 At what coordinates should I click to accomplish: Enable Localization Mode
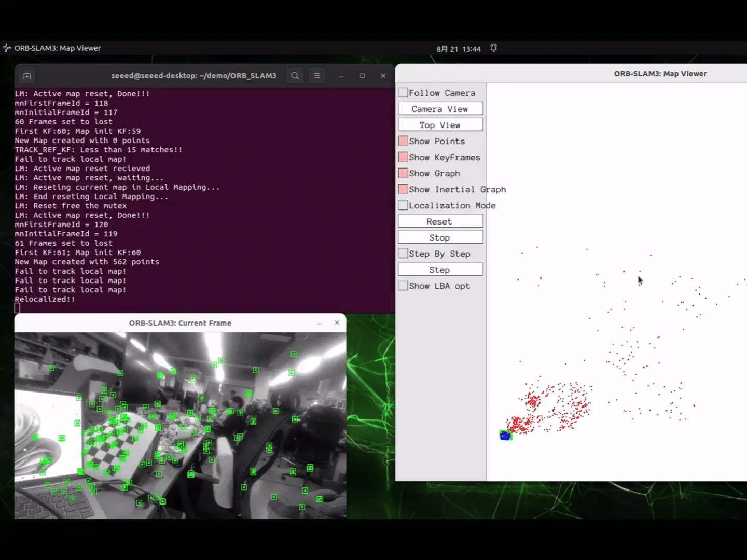[x=403, y=205]
